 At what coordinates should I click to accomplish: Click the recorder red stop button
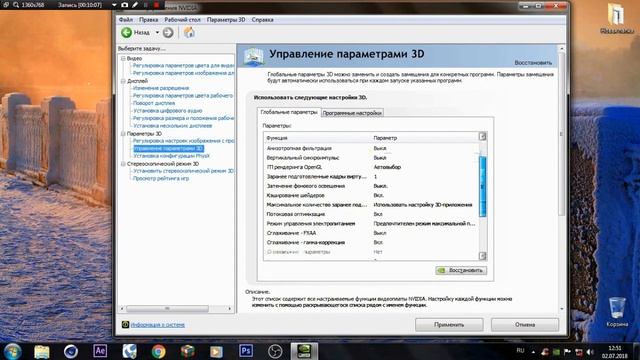point(157,5)
